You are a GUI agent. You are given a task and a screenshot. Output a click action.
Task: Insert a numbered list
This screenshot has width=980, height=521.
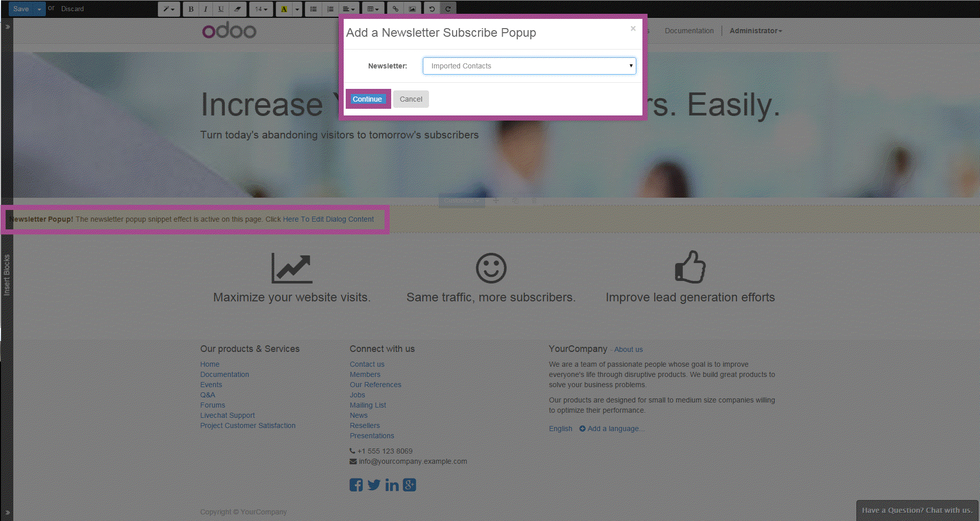[330, 9]
